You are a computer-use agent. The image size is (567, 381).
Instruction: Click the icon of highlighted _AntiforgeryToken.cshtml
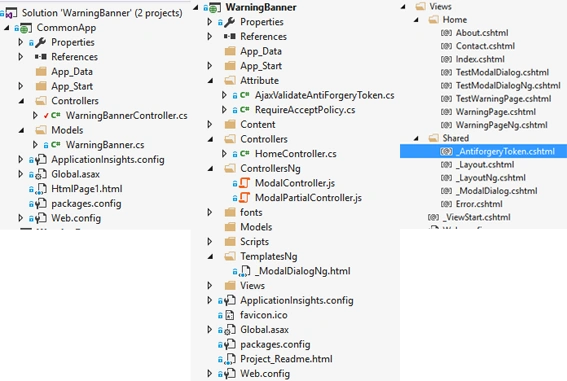pos(446,151)
